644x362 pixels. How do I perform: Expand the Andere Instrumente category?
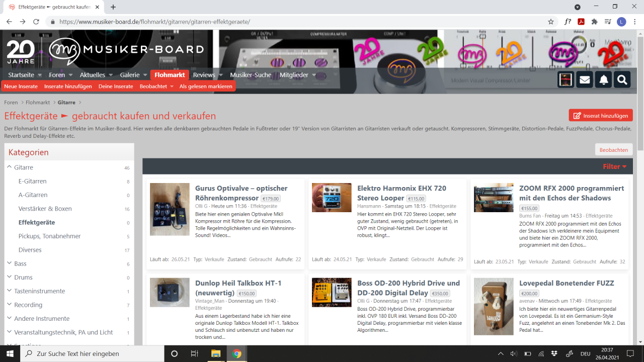(9, 318)
